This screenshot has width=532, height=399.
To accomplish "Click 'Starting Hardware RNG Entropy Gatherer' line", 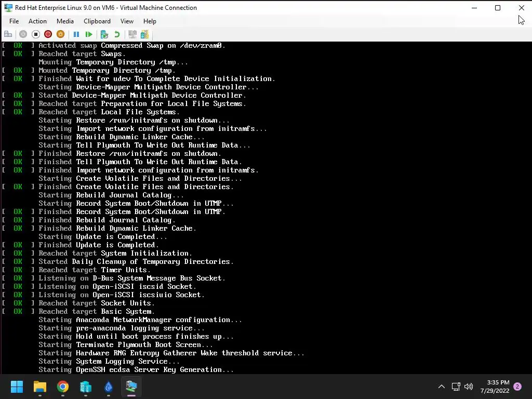I will [171, 353].
